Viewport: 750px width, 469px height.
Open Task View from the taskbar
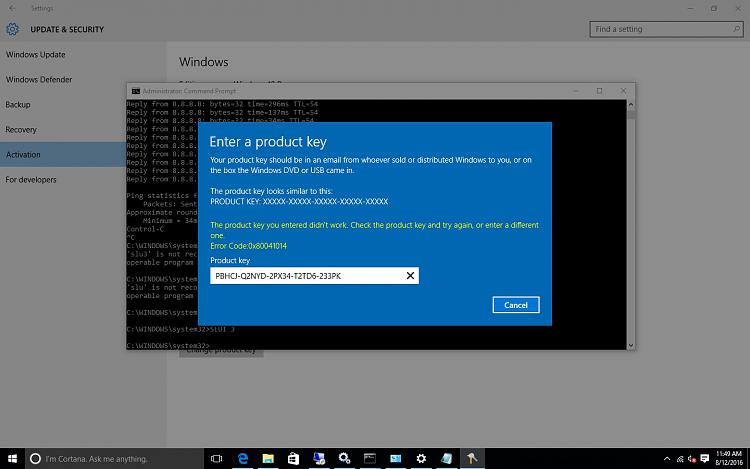217,459
